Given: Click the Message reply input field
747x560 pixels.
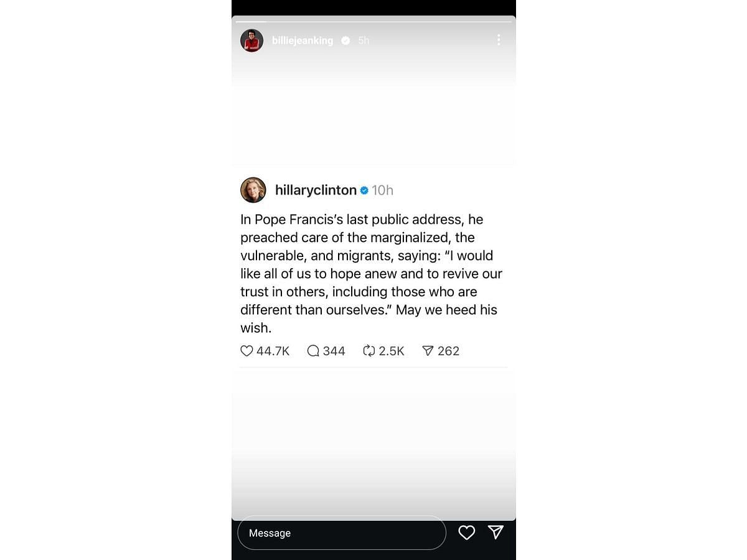Looking at the screenshot, I should click(342, 533).
